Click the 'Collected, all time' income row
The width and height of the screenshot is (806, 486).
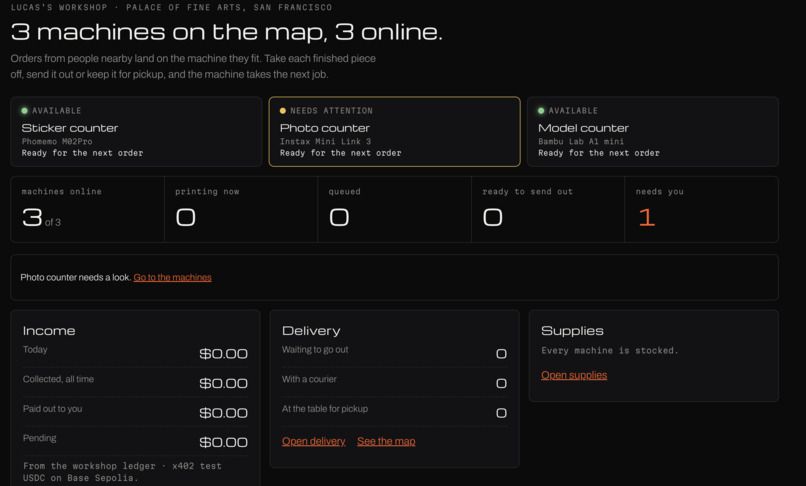(x=135, y=382)
